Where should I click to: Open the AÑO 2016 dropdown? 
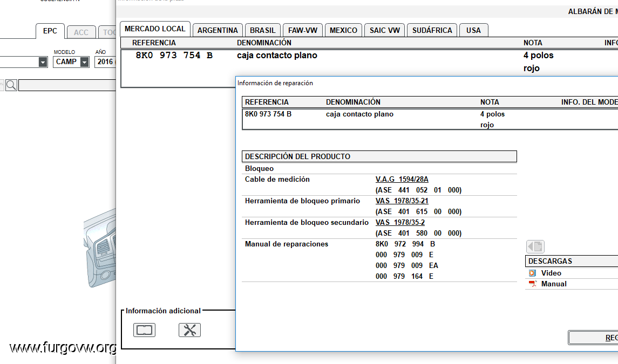(x=105, y=62)
